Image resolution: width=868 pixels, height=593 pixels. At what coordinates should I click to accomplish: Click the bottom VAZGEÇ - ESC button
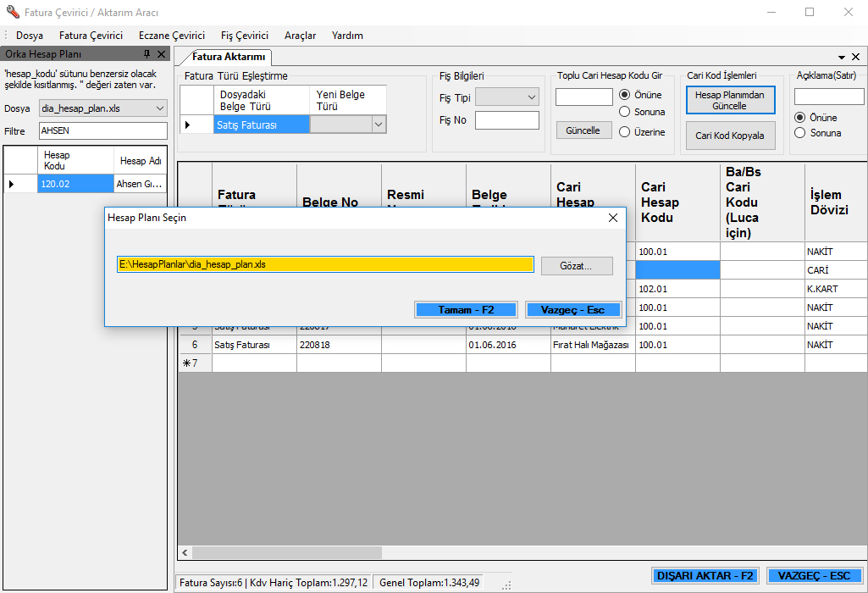pos(815,576)
